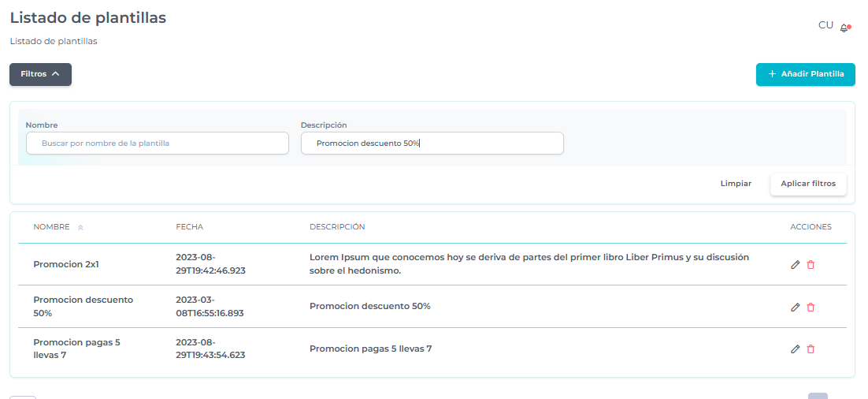This screenshot has width=868, height=399.
Task: Open notifications bell in header
Action: [844, 28]
